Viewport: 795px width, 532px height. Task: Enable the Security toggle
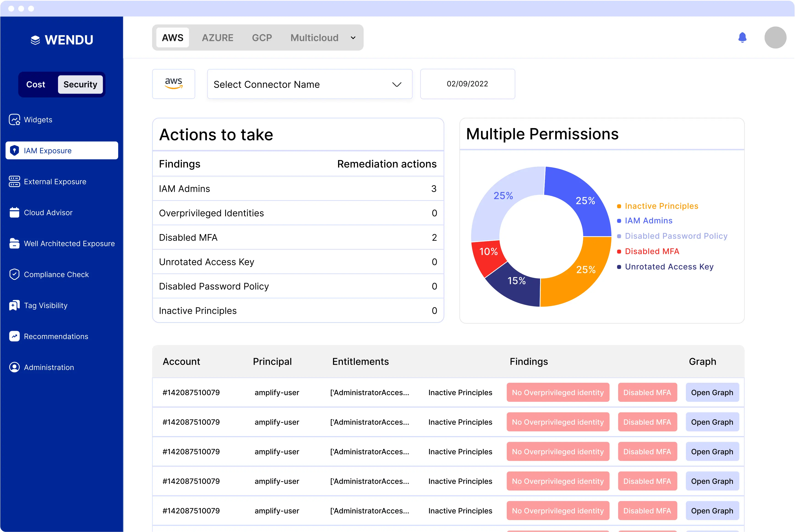coord(80,84)
